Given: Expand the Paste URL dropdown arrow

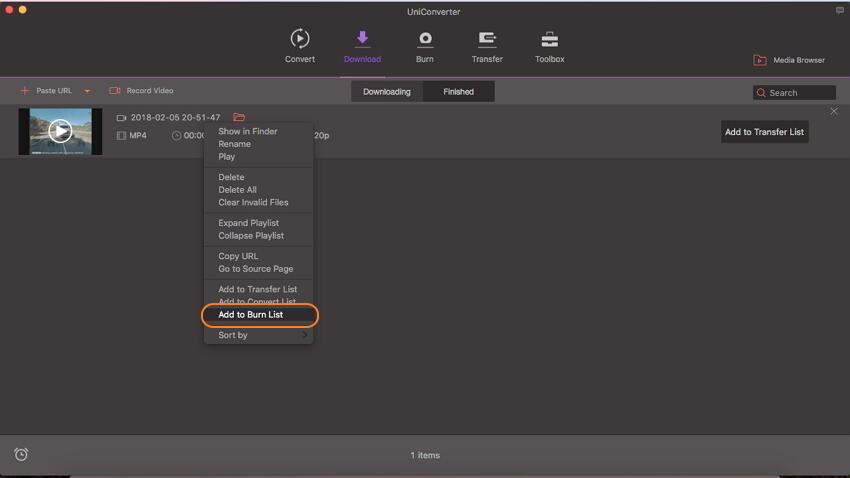Looking at the screenshot, I should coord(87,91).
